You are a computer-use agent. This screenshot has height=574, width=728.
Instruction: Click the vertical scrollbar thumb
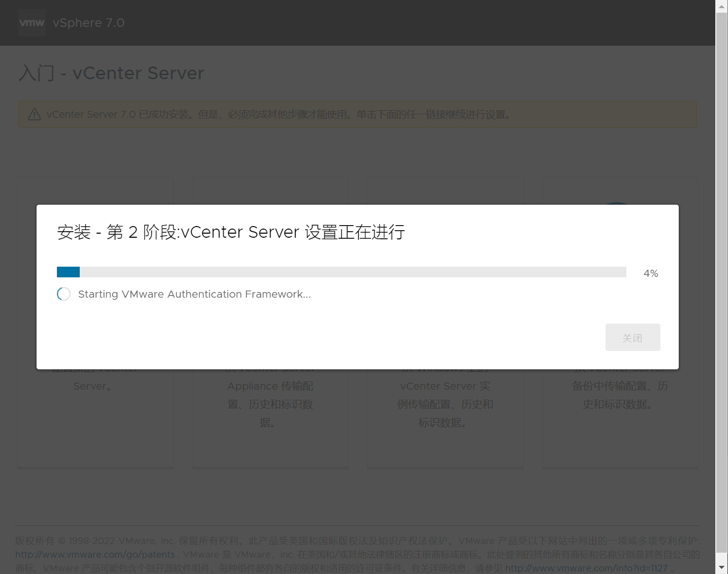tap(721, 282)
